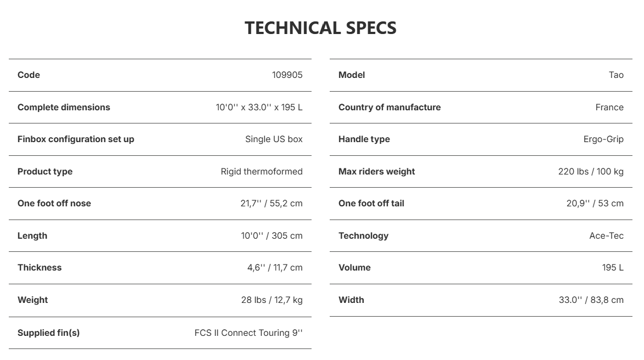Click the Volume value 195 L
Screen dimensions: 644x360
tap(613, 268)
